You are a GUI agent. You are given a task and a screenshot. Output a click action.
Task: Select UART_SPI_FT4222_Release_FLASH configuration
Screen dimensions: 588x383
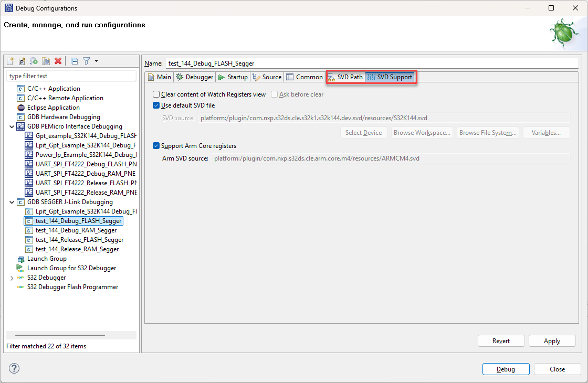coord(86,183)
